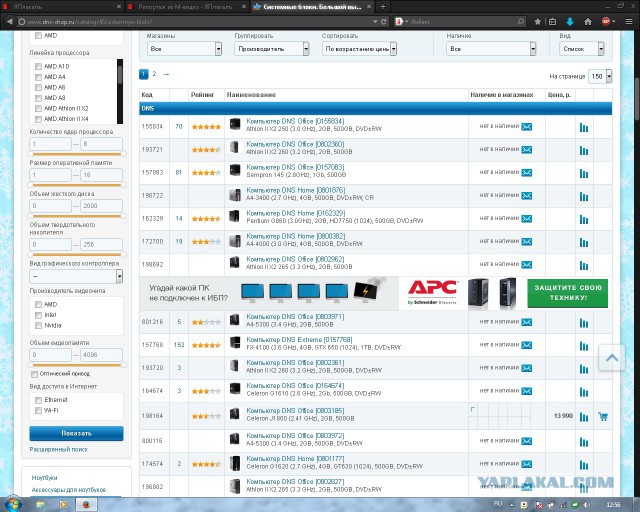Adjust RAM size range slider
Image resolution: width=640 pixels, height=512 pixels.
[x=77, y=185]
